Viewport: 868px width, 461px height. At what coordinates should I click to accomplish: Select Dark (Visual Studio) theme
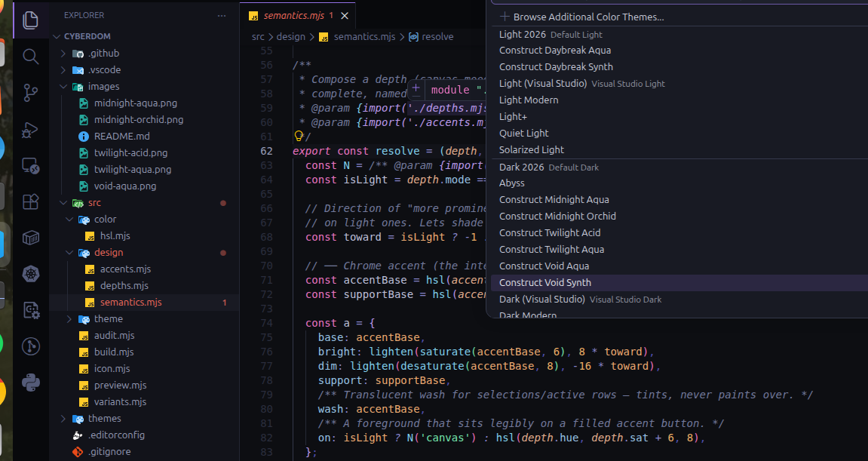(x=679, y=300)
